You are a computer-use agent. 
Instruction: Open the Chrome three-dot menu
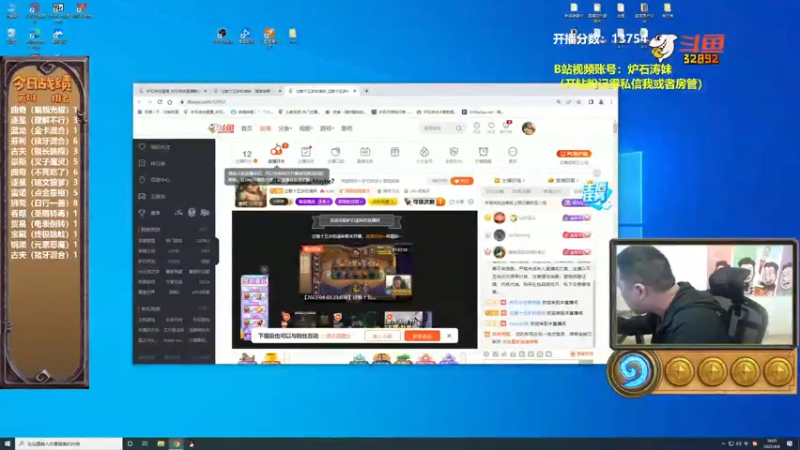tap(611, 102)
